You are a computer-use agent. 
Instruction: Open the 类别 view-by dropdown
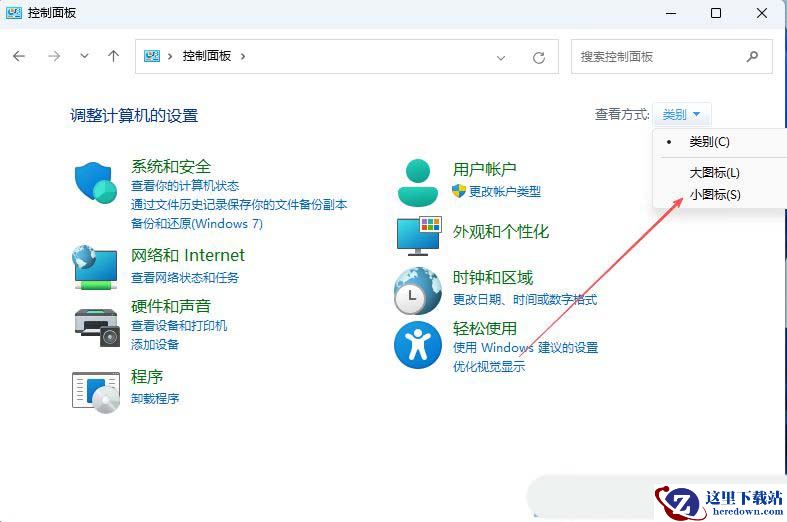point(681,115)
